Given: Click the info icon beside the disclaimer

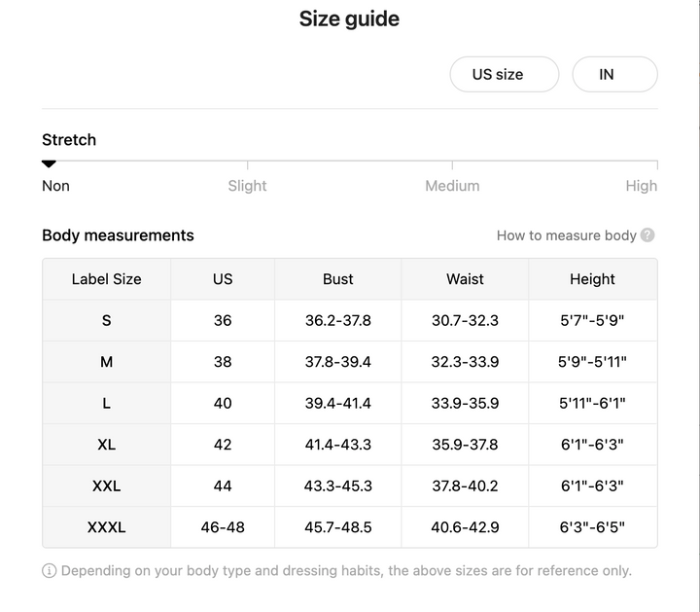Looking at the screenshot, I should (50, 570).
